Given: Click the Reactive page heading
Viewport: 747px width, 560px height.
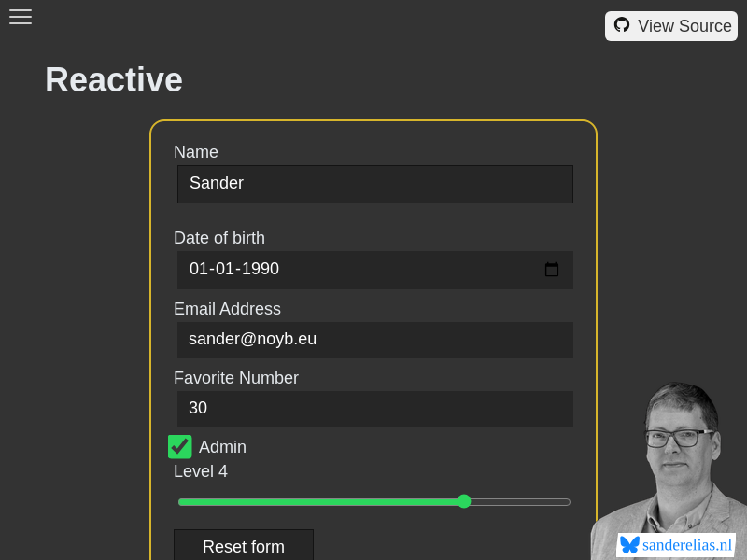Looking at the screenshot, I should (x=113, y=80).
